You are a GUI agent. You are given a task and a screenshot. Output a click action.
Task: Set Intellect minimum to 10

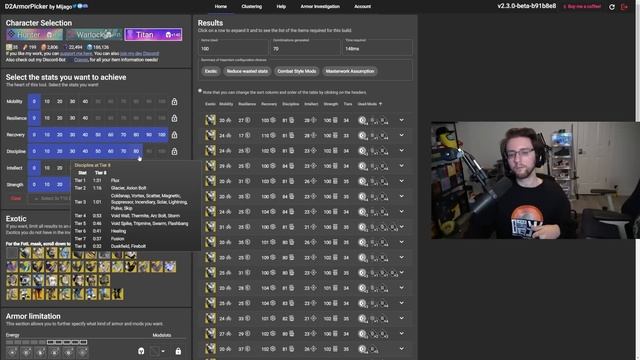tap(47, 168)
